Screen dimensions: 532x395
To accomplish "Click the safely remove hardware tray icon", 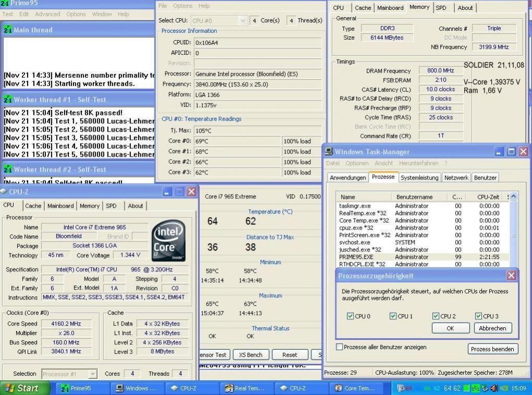I will click(485, 388).
